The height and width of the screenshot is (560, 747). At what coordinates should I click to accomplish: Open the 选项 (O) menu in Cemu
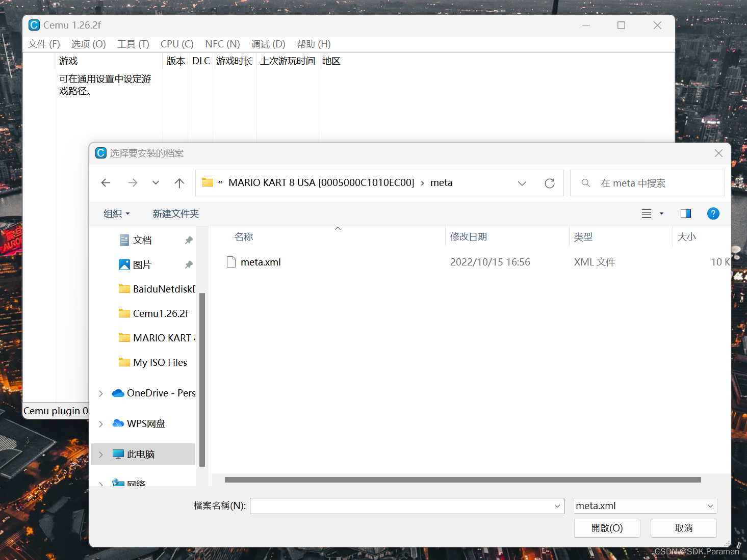(88, 44)
